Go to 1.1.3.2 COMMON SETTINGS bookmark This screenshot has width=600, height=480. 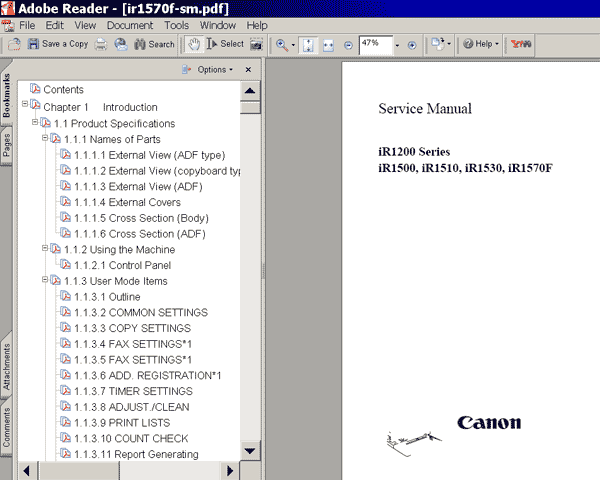coord(141,312)
